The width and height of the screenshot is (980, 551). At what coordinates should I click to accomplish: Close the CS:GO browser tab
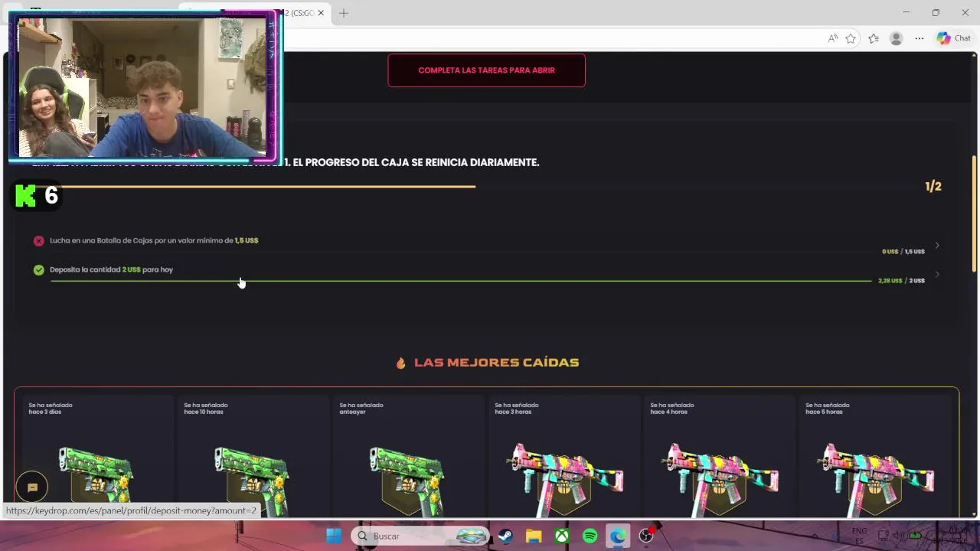point(321,13)
